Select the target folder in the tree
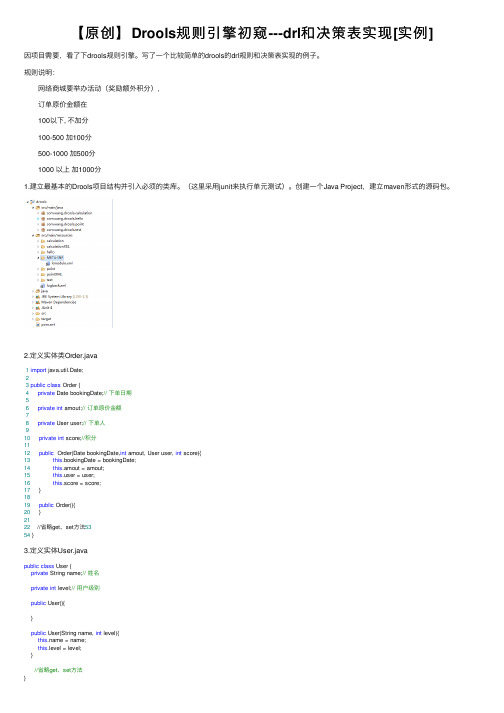 46,319
